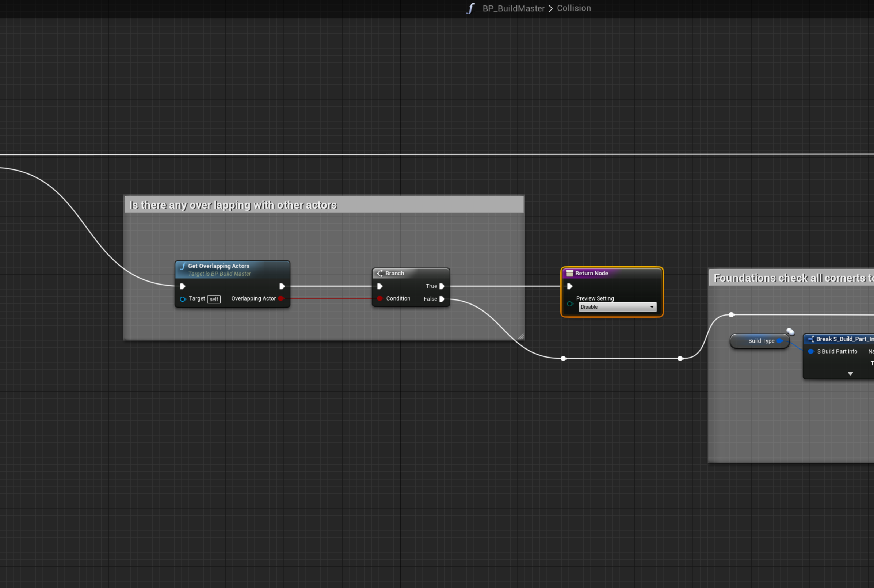This screenshot has width=874, height=588.
Task: Click the red Condition boolean pin
Action: tap(380, 298)
